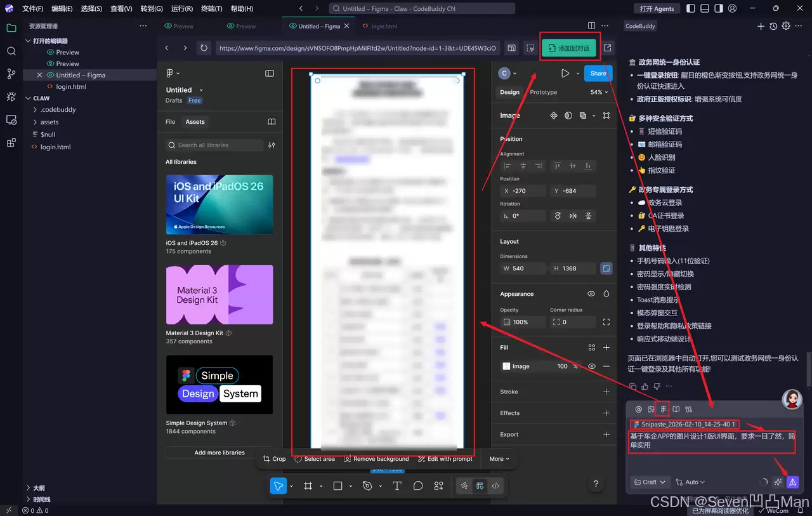Click the green 添加到对话 button
This screenshot has width=812, height=516.
point(568,48)
